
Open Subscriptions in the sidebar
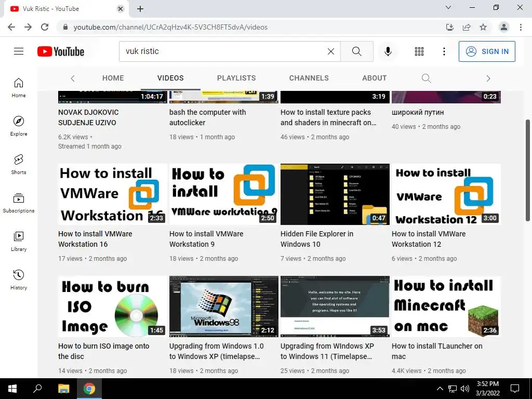click(19, 203)
